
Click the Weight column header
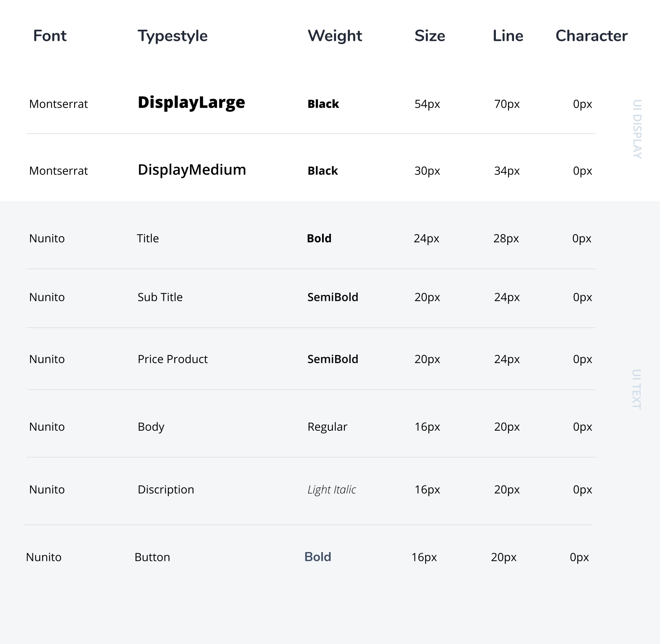335,36
